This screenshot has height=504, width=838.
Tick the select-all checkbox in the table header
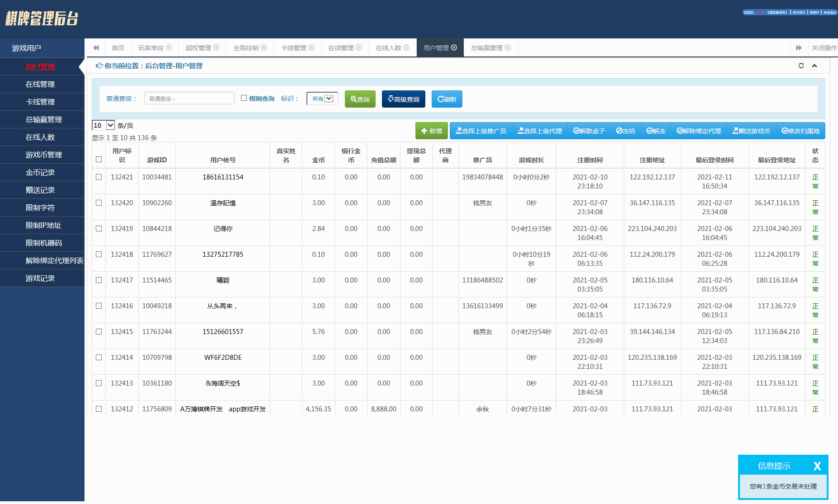click(99, 160)
